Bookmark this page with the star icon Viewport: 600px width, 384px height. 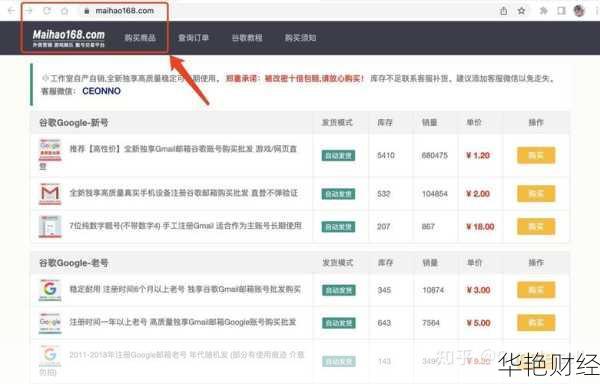click(521, 11)
